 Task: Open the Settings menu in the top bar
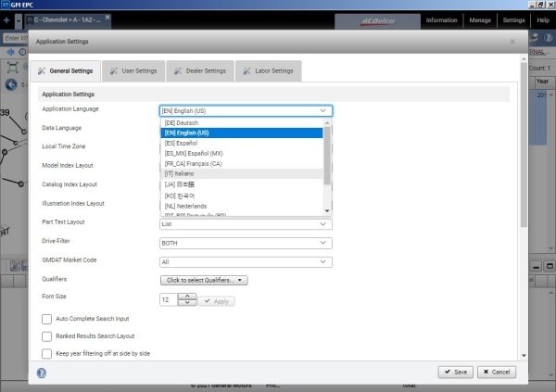coord(513,20)
